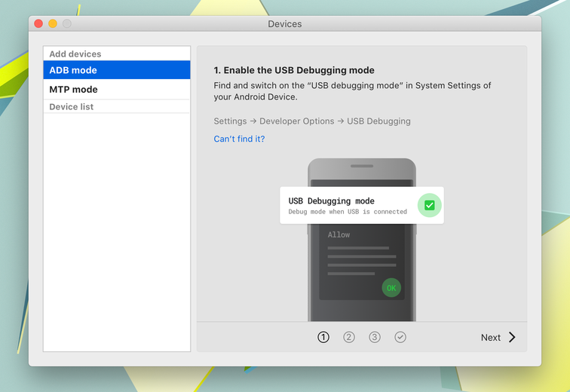This screenshot has height=392, width=570.
Task: Click the Next button
Action: point(498,337)
